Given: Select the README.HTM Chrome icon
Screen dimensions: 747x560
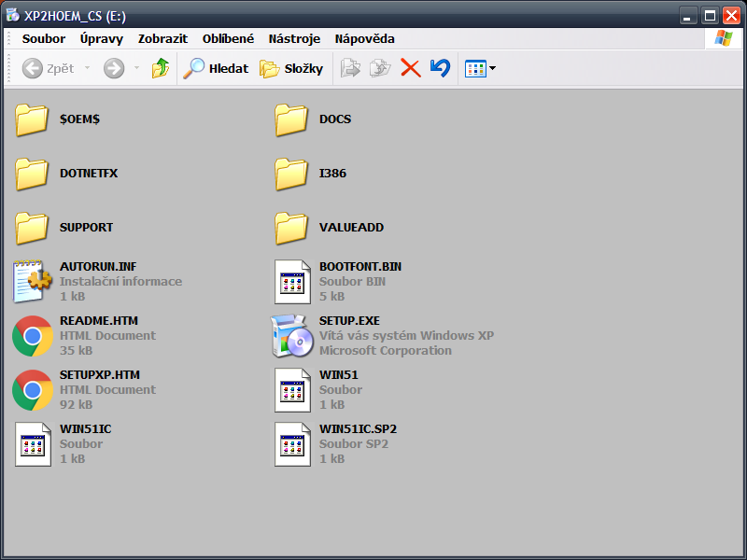Looking at the screenshot, I should click(33, 336).
